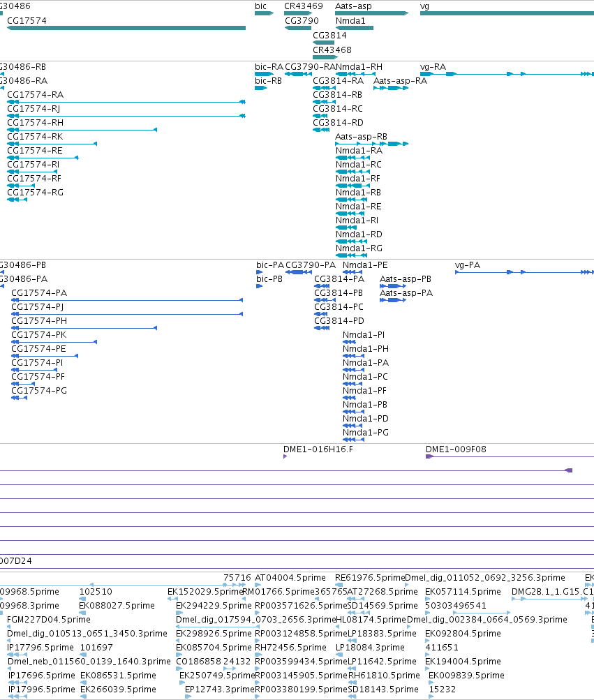Click the CG17574-PK protein label
The height and width of the screenshot is (700, 594).
point(39,334)
